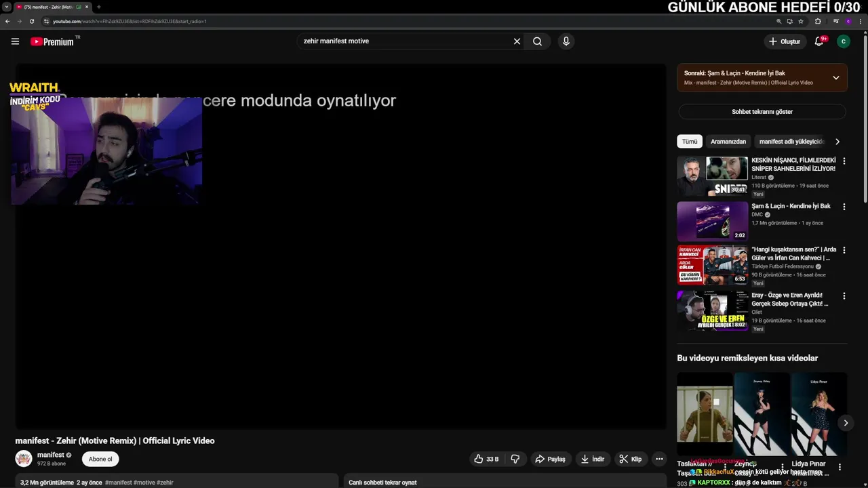The height and width of the screenshot is (488, 868).
Task: Click the magnifier search button
Action: tap(537, 41)
